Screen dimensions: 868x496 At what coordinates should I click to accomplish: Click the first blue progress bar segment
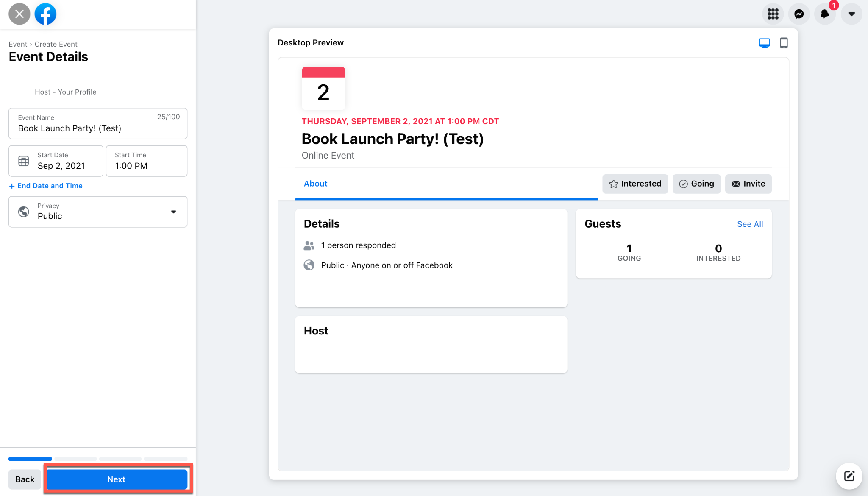(30, 459)
